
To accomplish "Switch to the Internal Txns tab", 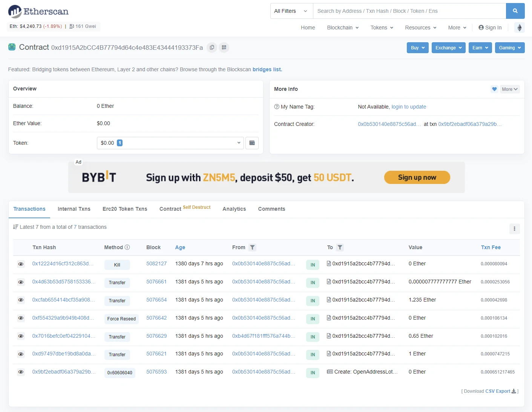I will click(x=74, y=209).
